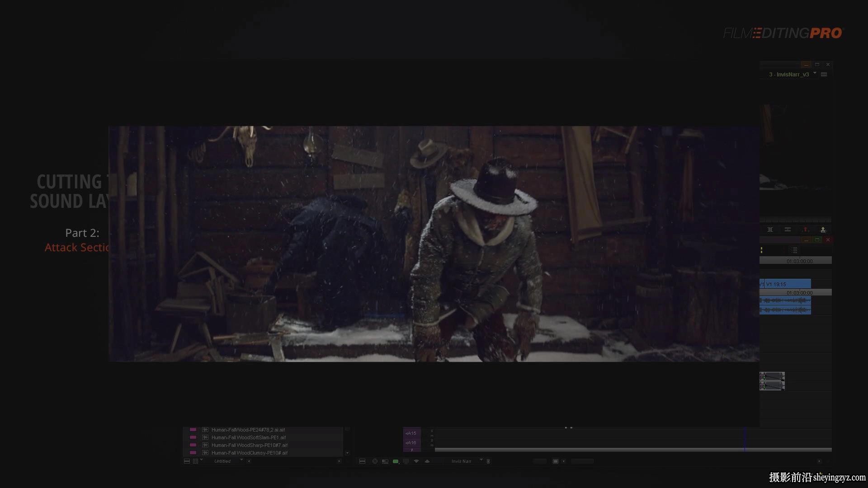Click the Untitled bin view name
This screenshot has height=488, width=868.
222,461
